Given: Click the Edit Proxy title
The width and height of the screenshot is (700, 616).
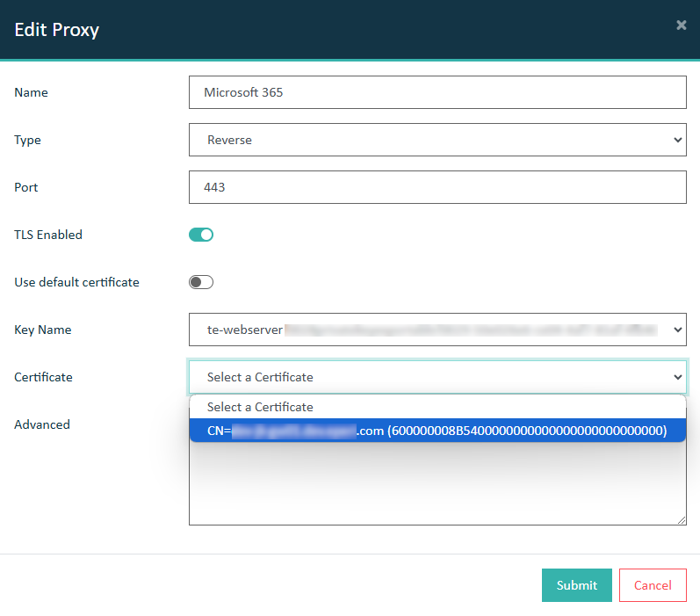Looking at the screenshot, I should [x=57, y=30].
